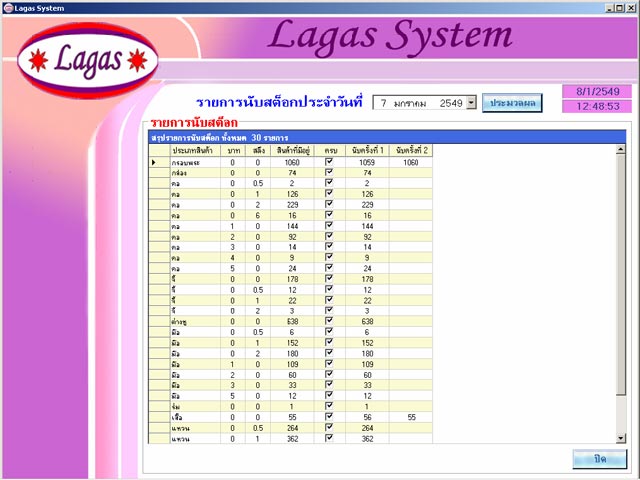Minimize the Lagas System window

tap(610, 8)
